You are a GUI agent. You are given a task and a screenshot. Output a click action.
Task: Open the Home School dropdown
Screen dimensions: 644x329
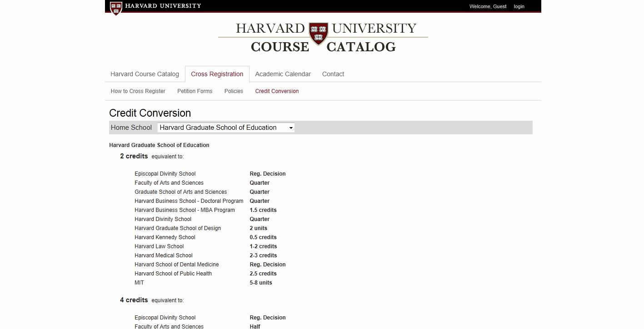[226, 128]
